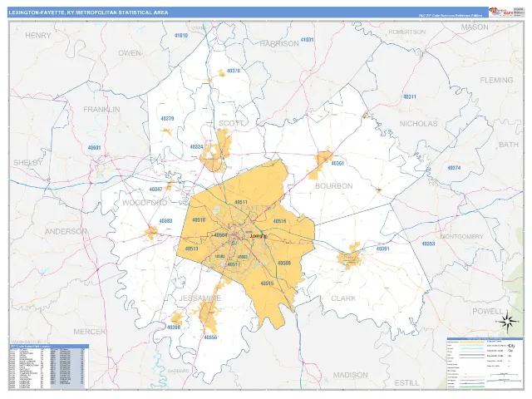Click ZIP code 40504

(220, 234)
